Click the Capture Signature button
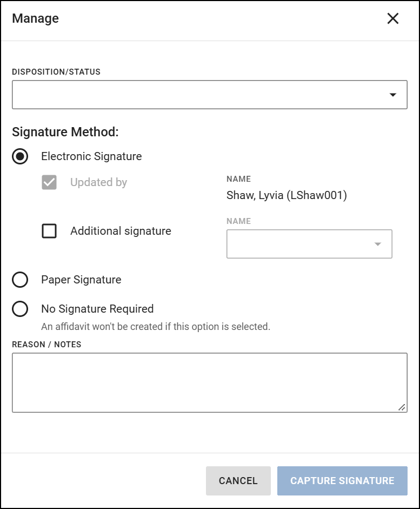The image size is (420, 509). click(x=342, y=480)
